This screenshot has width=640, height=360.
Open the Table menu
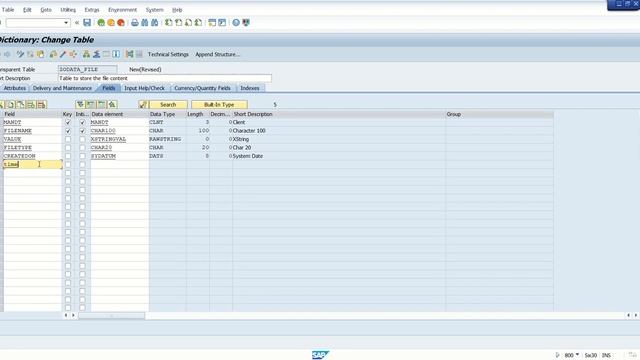click(x=8, y=10)
